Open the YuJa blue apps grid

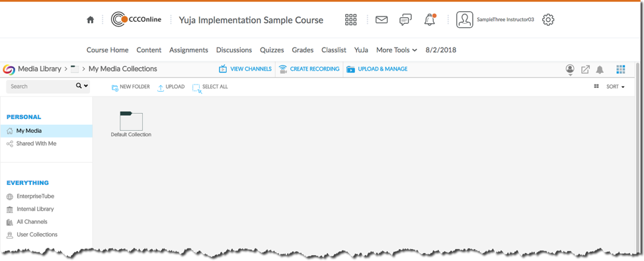[621, 69]
